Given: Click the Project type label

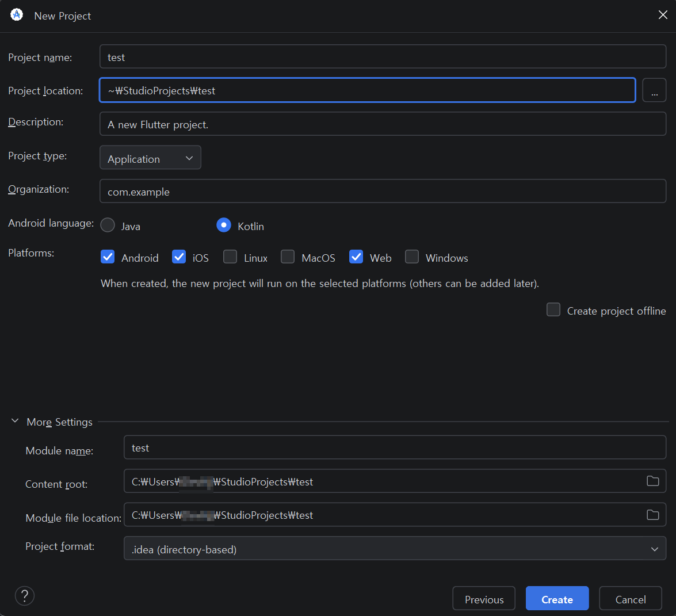Looking at the screenshot, I should pyautogui.click(x=37, y=156).
